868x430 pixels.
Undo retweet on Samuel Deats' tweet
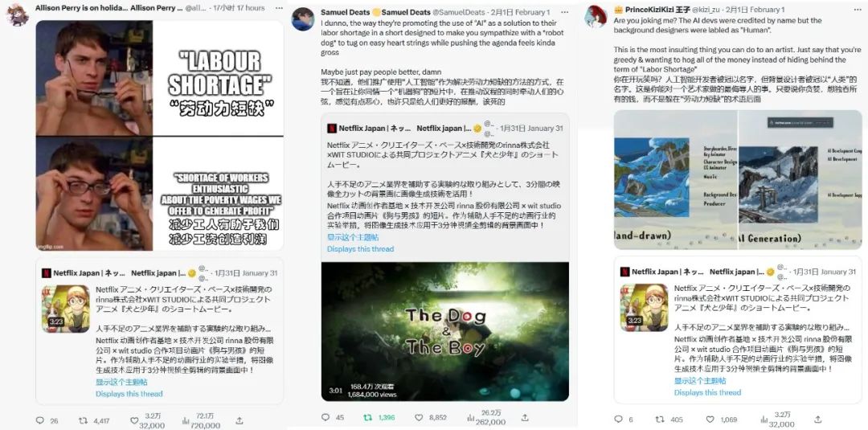tap(367, 417)
